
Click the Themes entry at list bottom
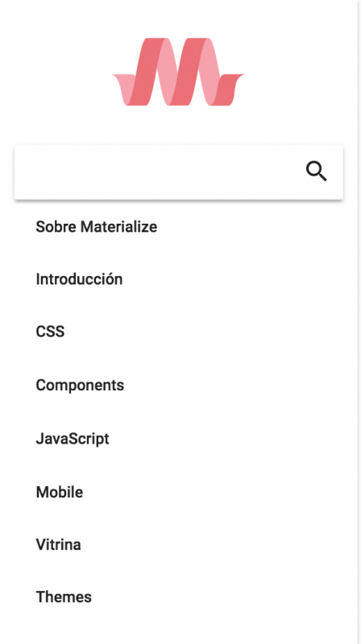(64, 597)
